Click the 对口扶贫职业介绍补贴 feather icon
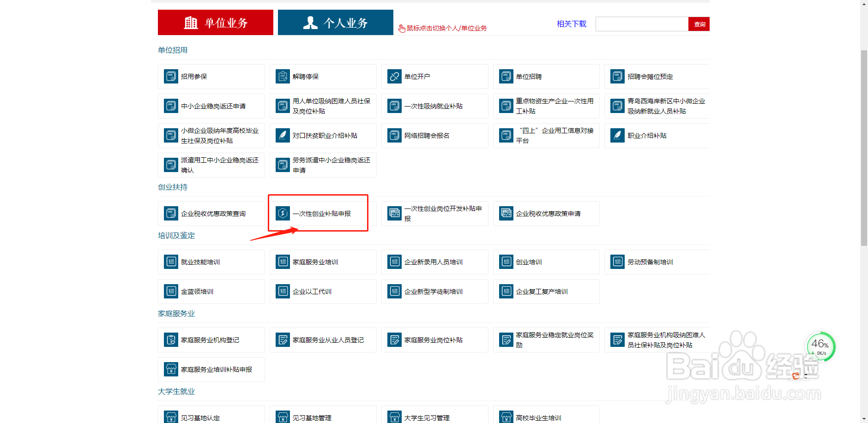Screen dimensions: 868x423 click(283, 136)
